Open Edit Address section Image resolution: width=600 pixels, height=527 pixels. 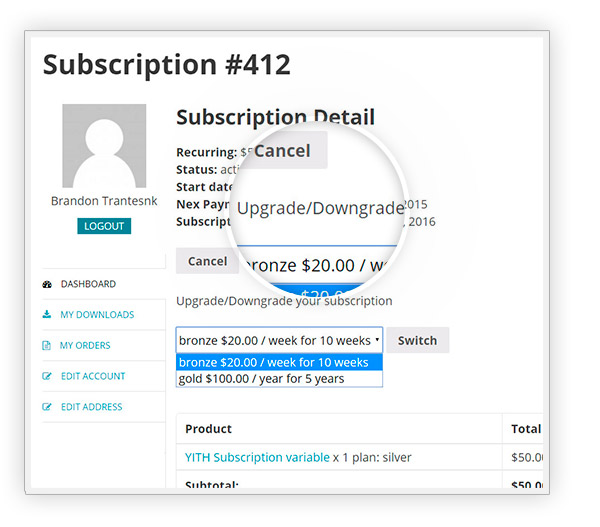tap(91, 407)
